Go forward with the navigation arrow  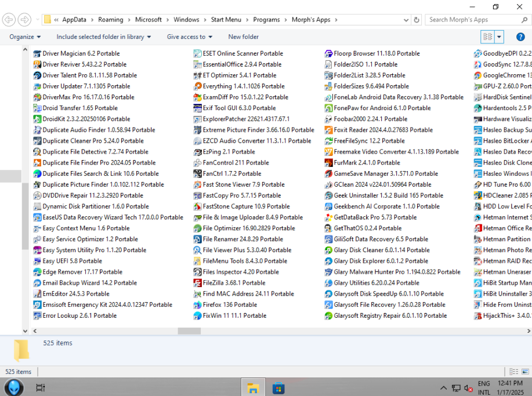pyautogui.click(x=24, y=20)
